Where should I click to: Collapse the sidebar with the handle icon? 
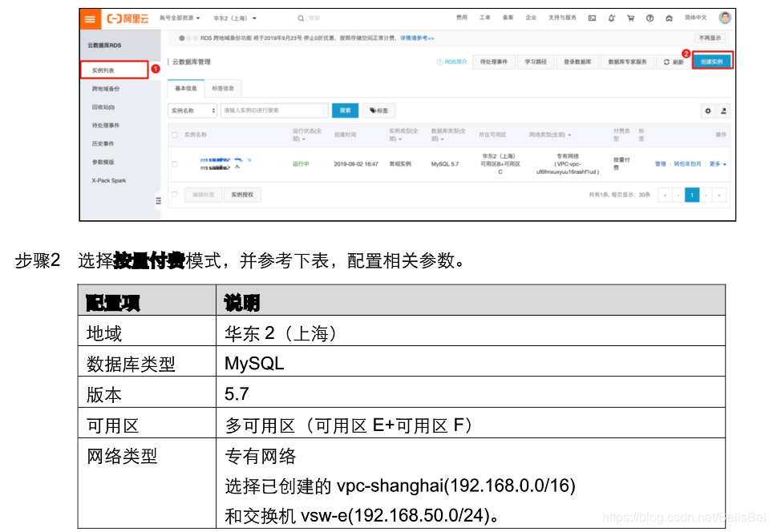158,200
